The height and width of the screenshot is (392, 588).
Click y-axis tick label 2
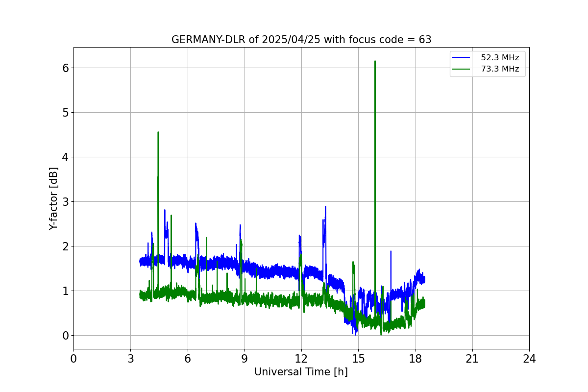pyautogui.click(x=65, y=246)
